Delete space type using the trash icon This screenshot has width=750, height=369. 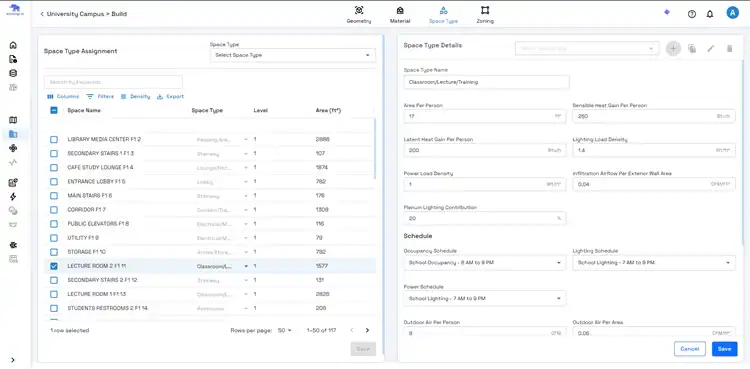click(x=729, y=48)
